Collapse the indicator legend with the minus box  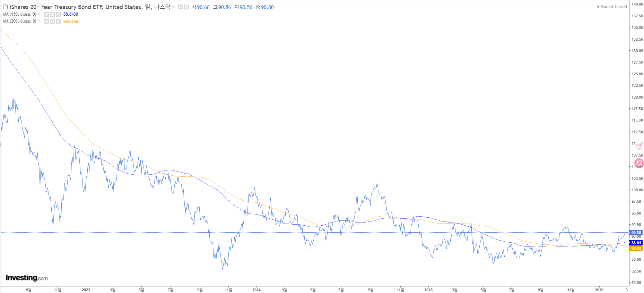5,7
